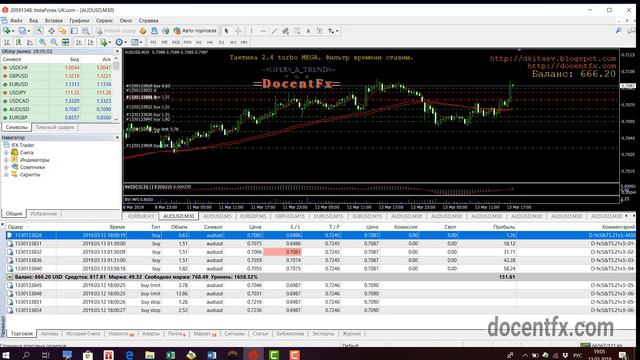Open the MetaEditor yellow diamond icon

tap(143, 31)
